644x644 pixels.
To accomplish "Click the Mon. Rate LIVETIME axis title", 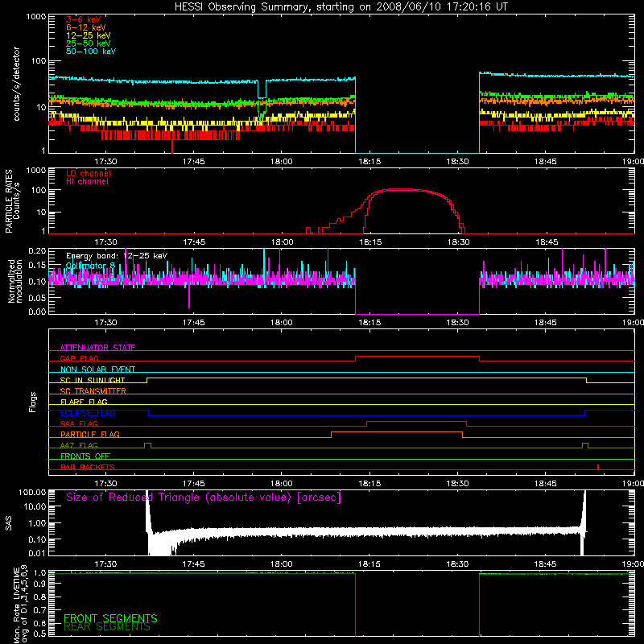I will (x=20, y=604).
